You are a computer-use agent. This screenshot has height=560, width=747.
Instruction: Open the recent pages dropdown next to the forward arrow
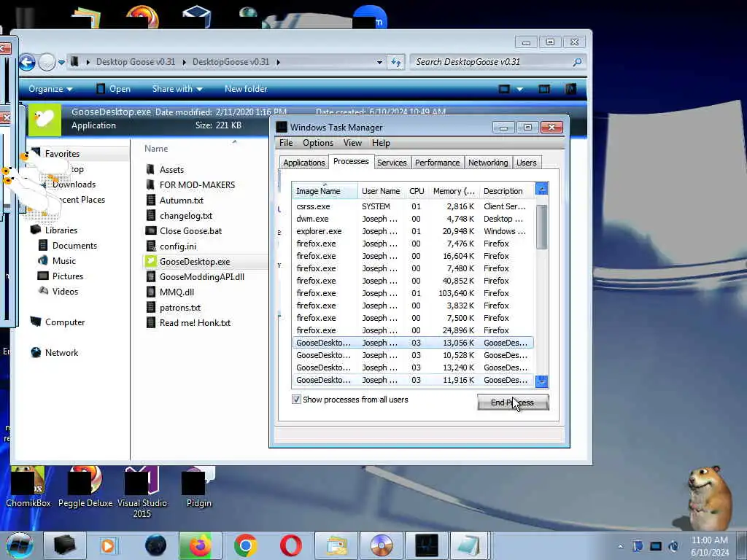click(x=61, y=63)
